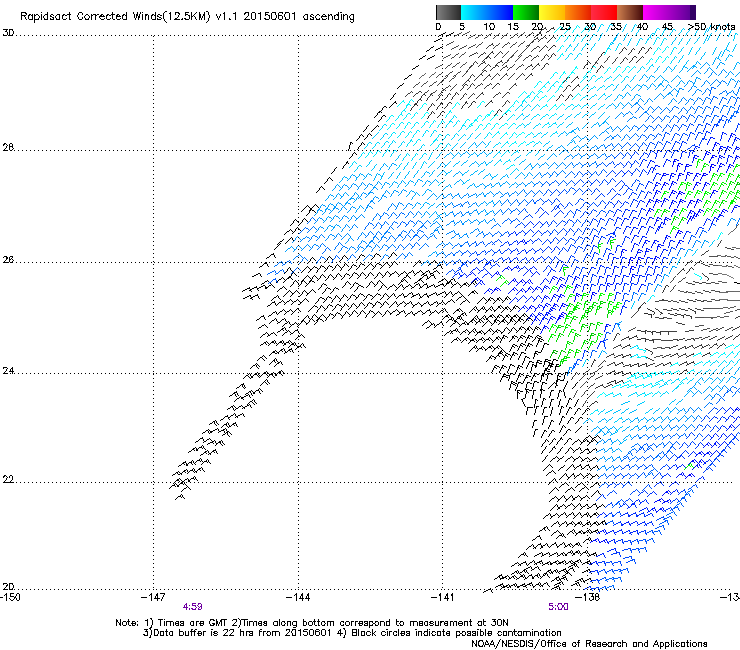Click the '>50 knots' legend label
Screen dimensions: 740x650
(711, 27)
